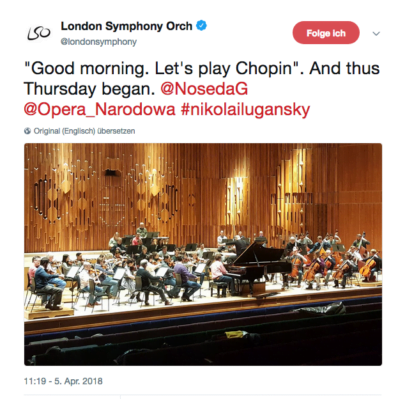Click the 'Thursday began.' tweet text
Image resolution: width=405 pixels, height=399 pixels.
click(90, 89)
